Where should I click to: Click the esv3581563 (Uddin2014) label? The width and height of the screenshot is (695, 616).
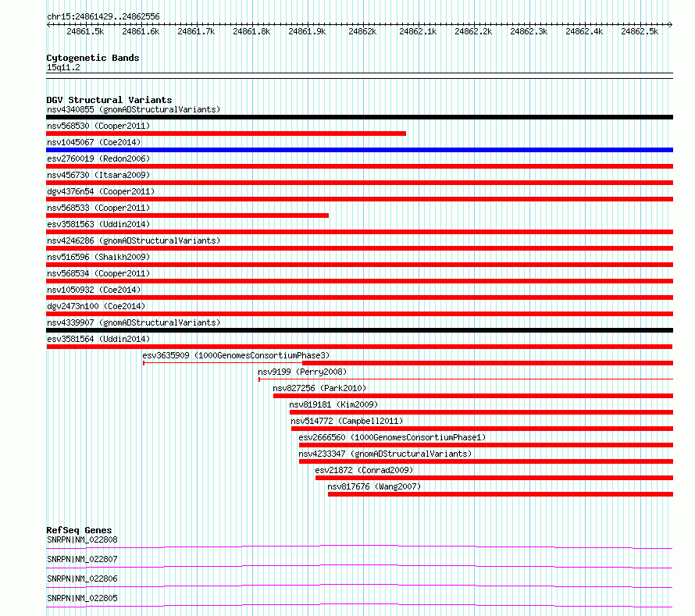98,224
